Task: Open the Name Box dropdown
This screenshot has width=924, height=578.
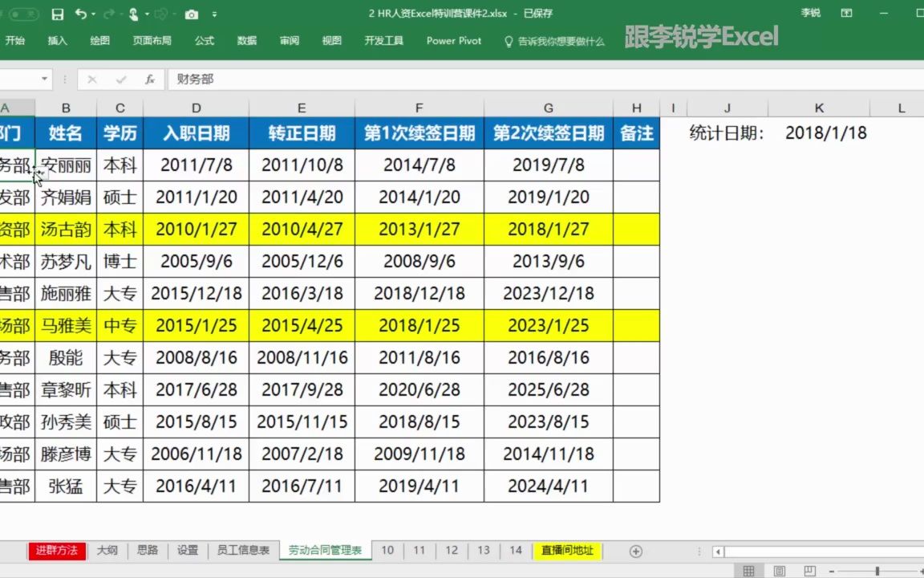Action: point(44,79)
